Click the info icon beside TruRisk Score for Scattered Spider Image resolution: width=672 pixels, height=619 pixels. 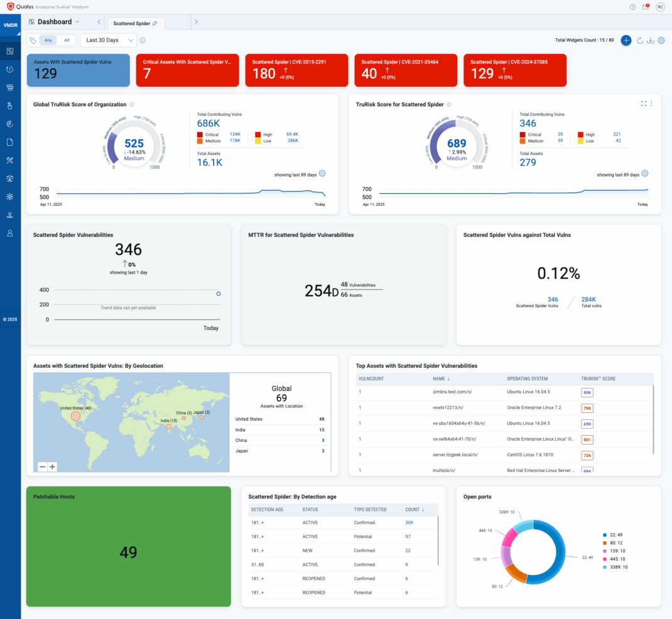click(449, 104)
